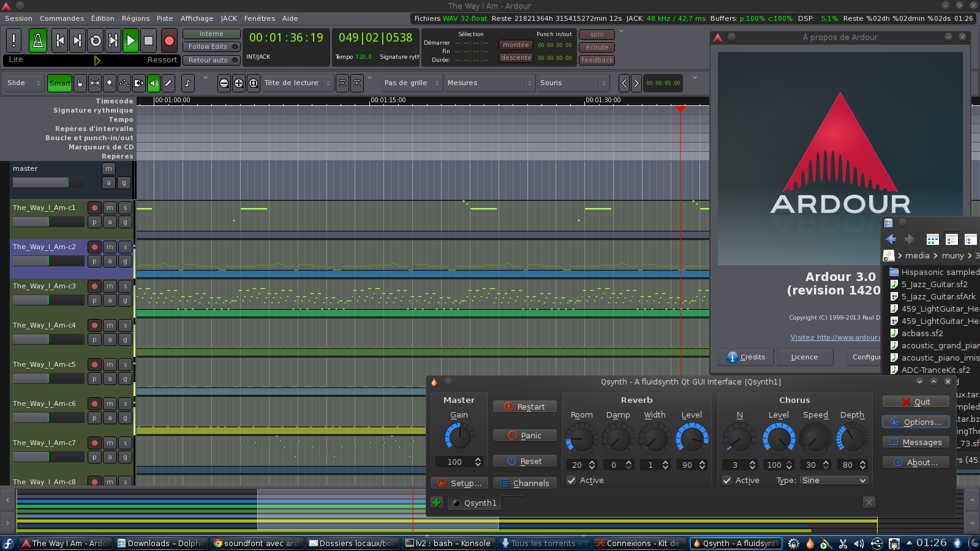Toggle the Retour auto button
The image size is (980, 551).
211,60
